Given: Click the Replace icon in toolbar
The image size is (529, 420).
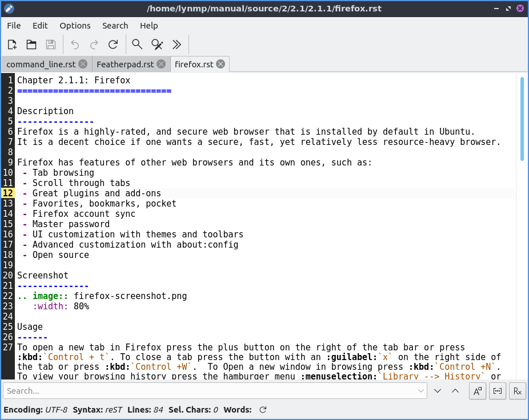Looking at the screenshot, I should [157, 45].
